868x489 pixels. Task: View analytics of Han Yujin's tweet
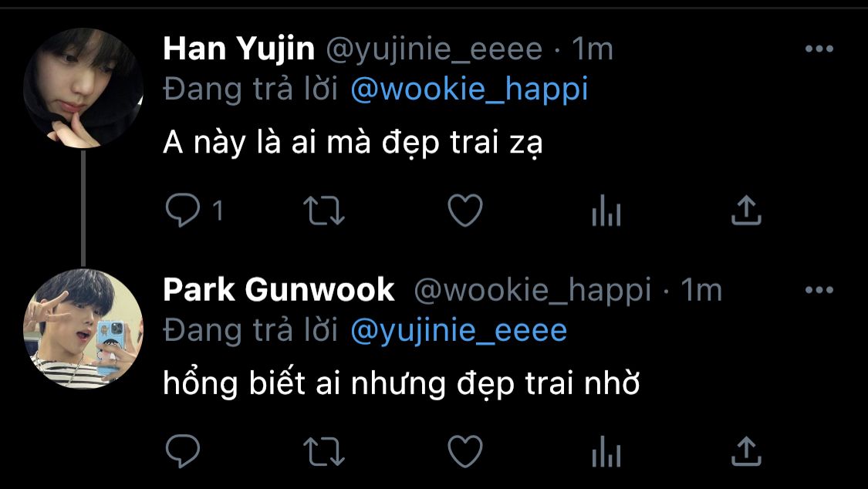point(606,211)
